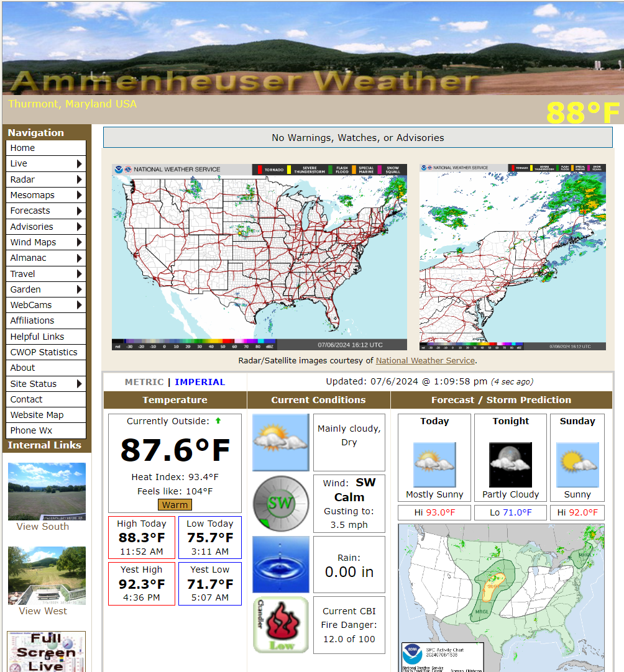Image resolution: width=624 pixels, height=672 pixels.
Task: Click Tonight's partly cloudy moon icon
Action: (510, 465)
